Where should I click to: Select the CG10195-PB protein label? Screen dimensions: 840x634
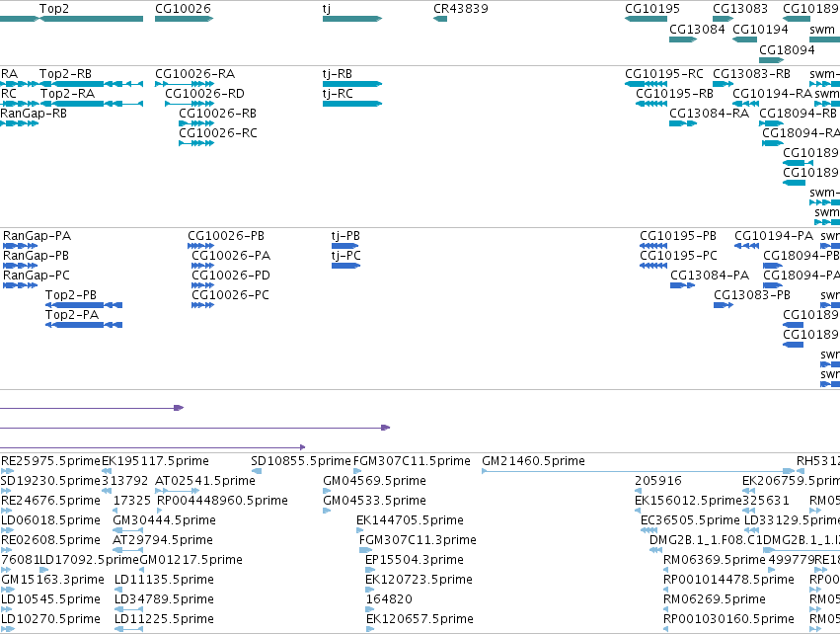tap(678, 236)
